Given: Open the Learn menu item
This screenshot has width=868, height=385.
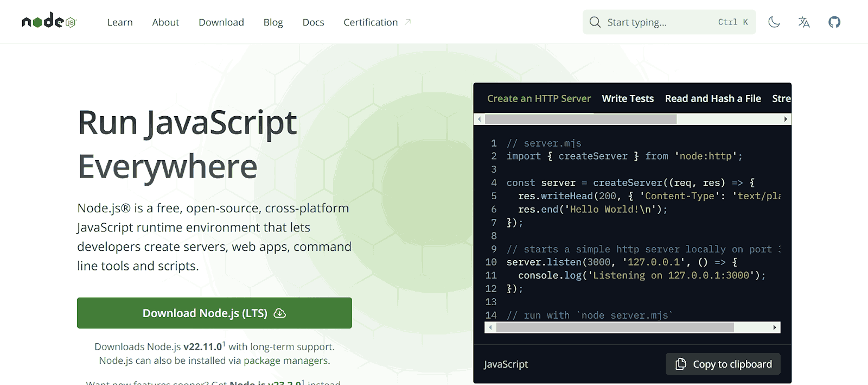Looking at the screenshot, I should click(x=120, y=22).
